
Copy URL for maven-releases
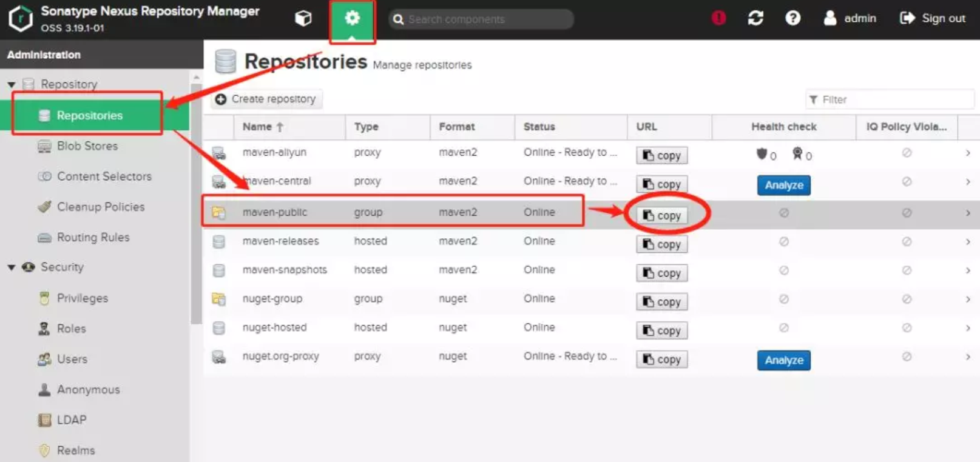pyautogui.click(x=661, y=244)
